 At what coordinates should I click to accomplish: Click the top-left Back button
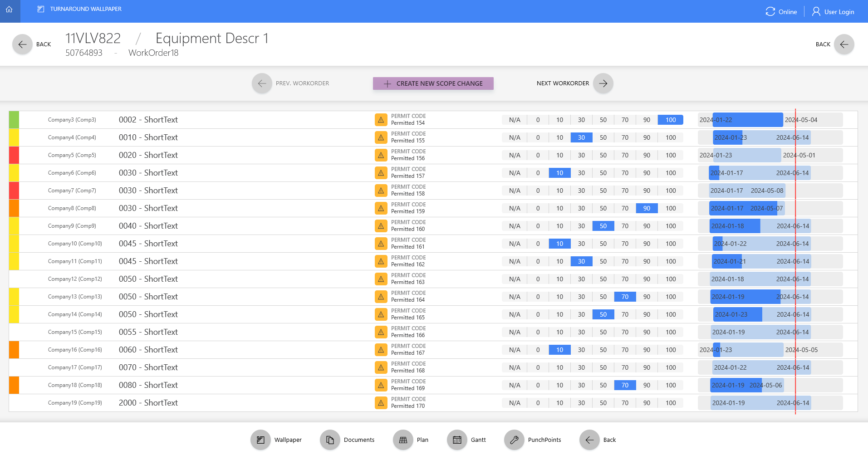pyautogui.click(x=22, y=44)
